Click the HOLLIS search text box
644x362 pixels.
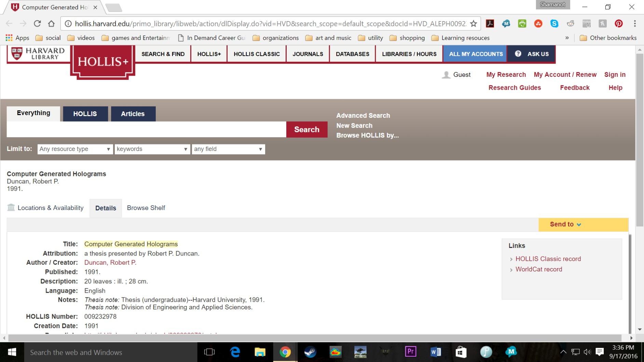pos(147,129)
